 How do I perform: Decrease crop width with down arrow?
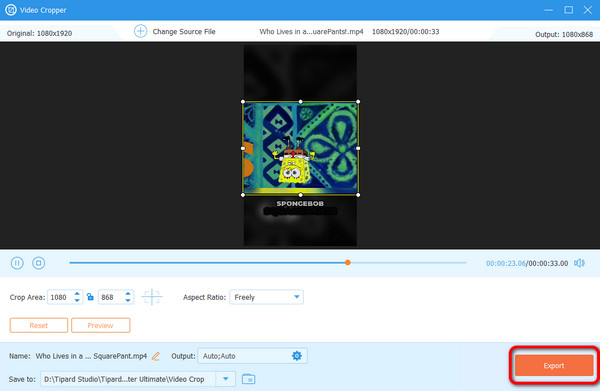(x=77, y=301)
